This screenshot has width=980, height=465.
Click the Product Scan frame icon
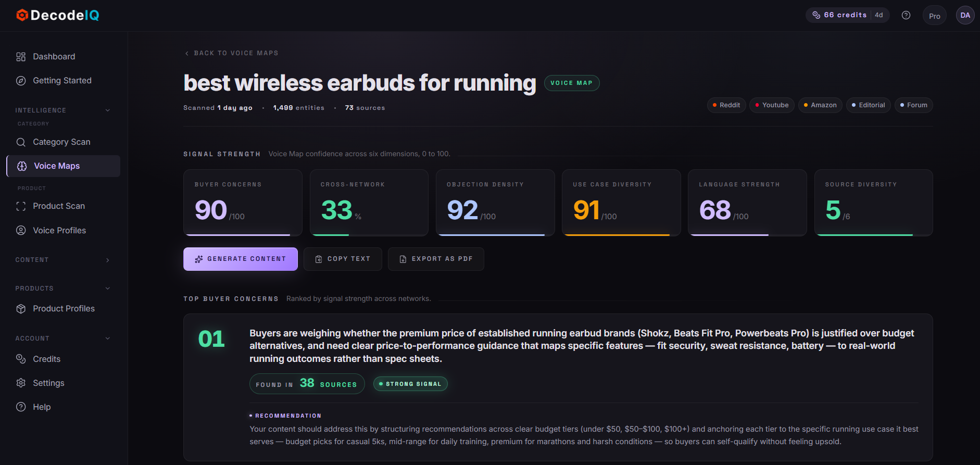tap(21, 206)
